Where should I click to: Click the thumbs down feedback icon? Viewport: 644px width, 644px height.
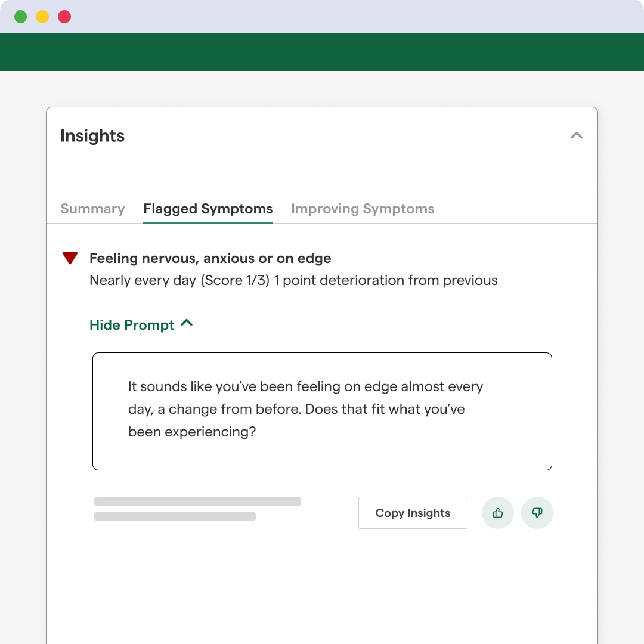pos(537,513)
